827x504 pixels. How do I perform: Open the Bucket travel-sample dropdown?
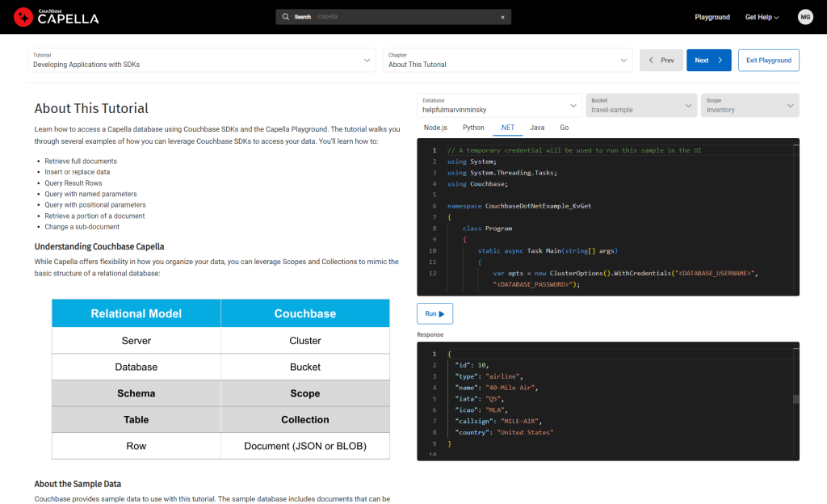(x=641, y=106)
